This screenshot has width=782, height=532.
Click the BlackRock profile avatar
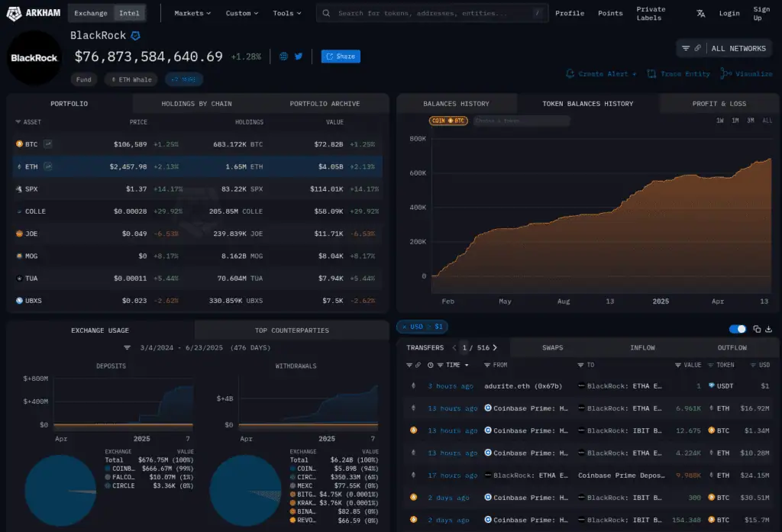[x=34, y=58]
